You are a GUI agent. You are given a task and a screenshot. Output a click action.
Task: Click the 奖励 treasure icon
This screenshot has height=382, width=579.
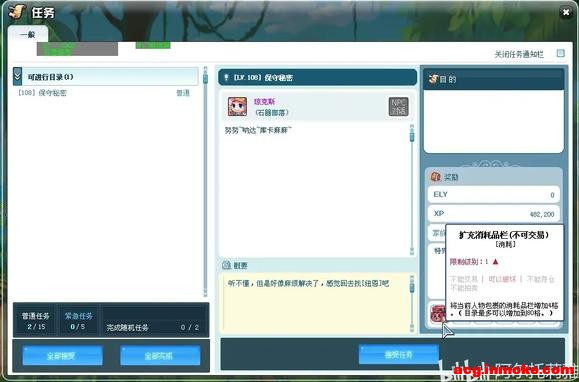click(435, 177)
